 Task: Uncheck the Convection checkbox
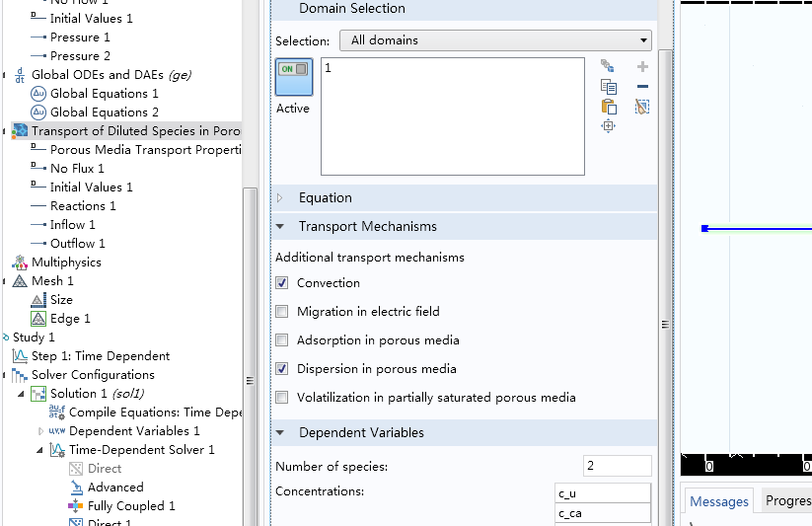[x=282, y=283]
